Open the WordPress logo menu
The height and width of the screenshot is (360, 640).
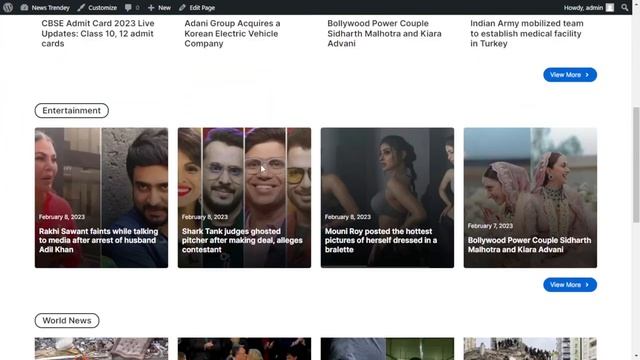click(x=8, y=7)
